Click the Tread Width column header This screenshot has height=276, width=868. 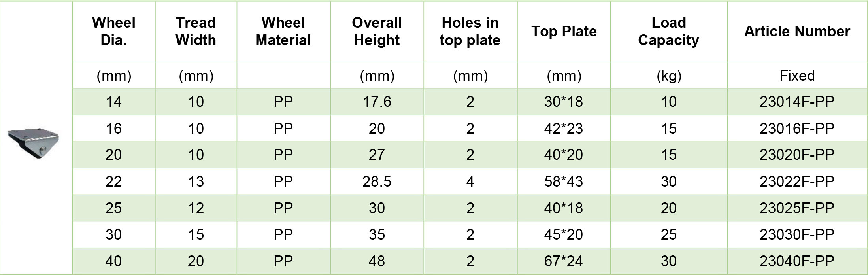[x=196, y=31]
